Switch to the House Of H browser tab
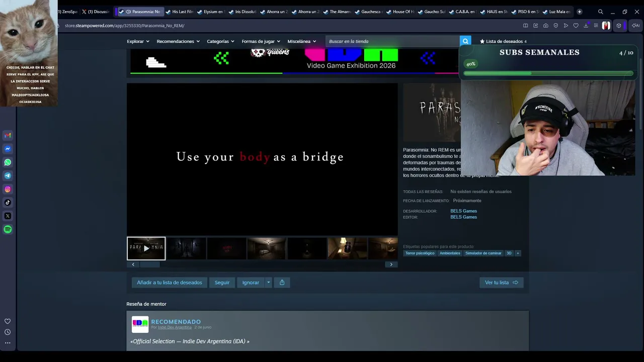 tap(400, 12)
